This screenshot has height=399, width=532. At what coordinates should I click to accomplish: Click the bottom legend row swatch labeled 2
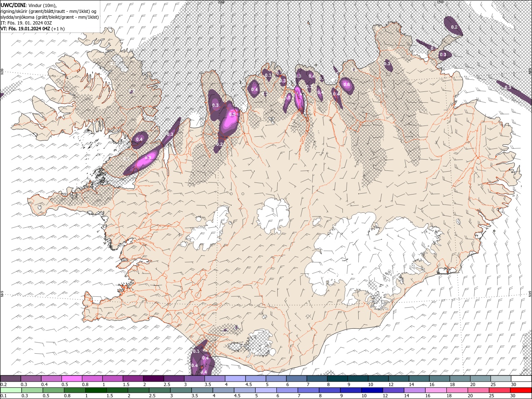pos(138,390)
